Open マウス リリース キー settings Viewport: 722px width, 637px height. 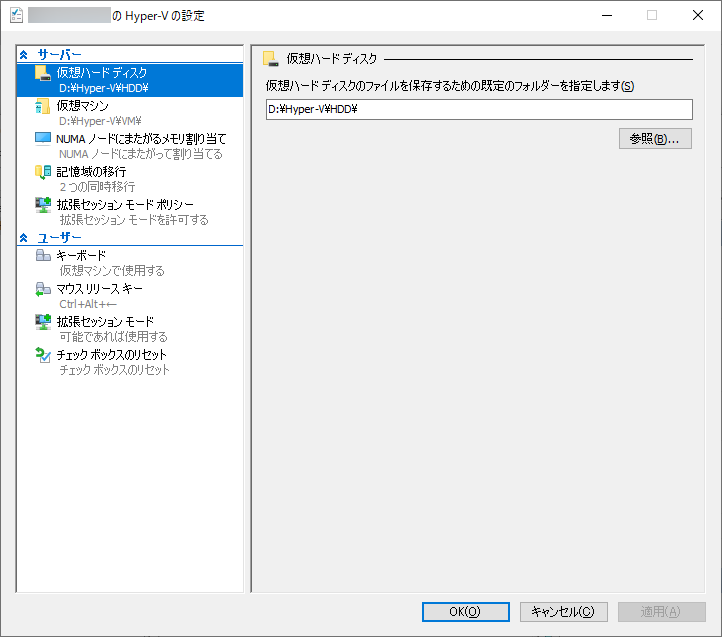coord(130,296)
